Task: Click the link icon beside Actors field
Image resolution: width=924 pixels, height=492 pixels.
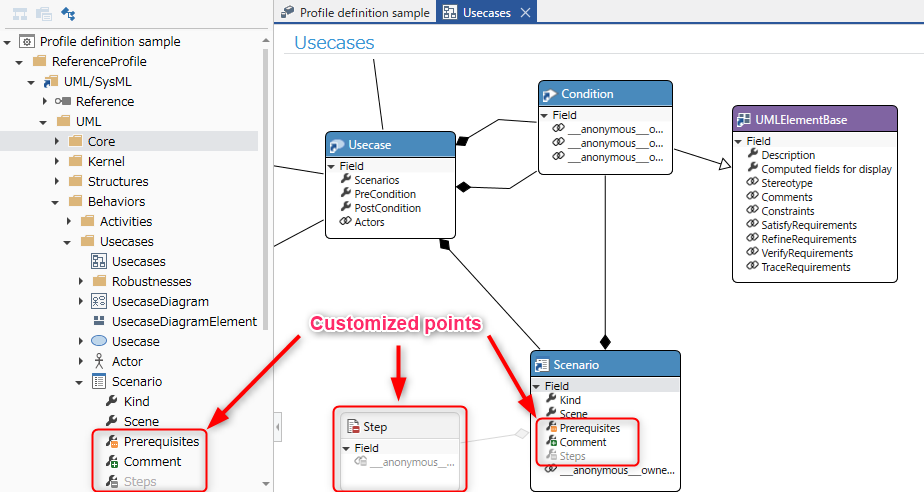Action: point(345,222)
